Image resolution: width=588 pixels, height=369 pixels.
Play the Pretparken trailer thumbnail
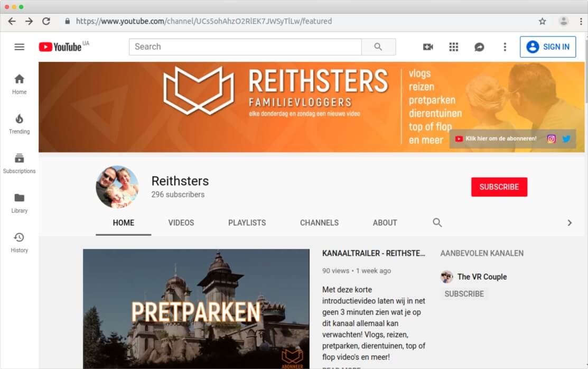tap(196, 309)
